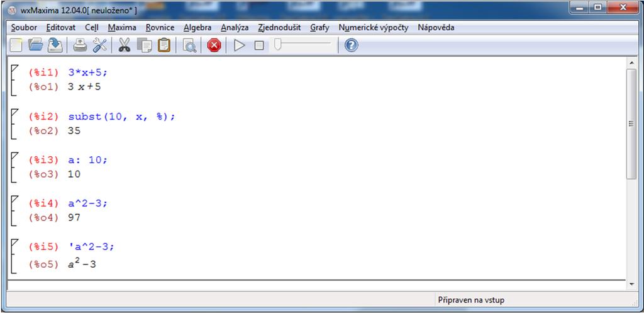644x313 pixels.
Task: Open Find and Replace via the magnifier icon
Action: pos(189,45)
